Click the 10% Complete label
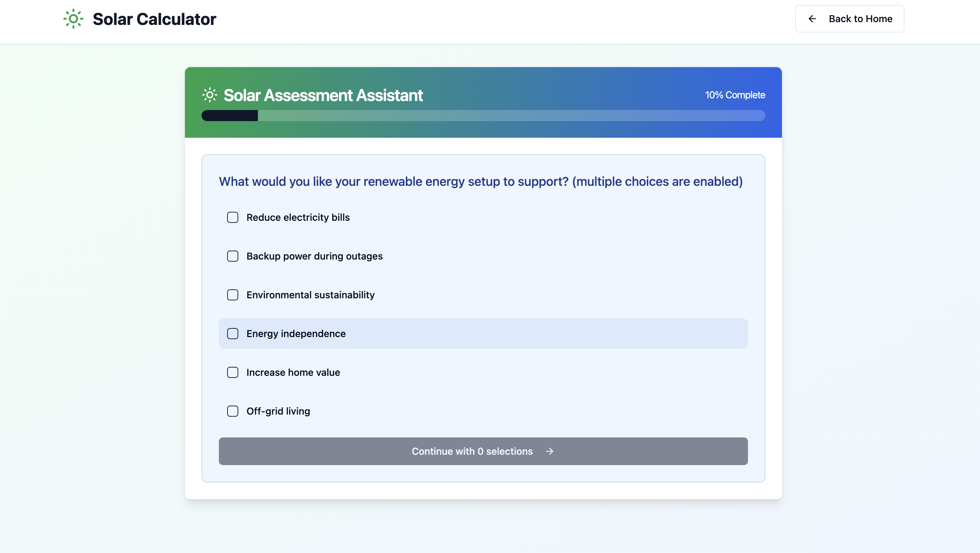 pyautogui.click(x=735, y=95)
